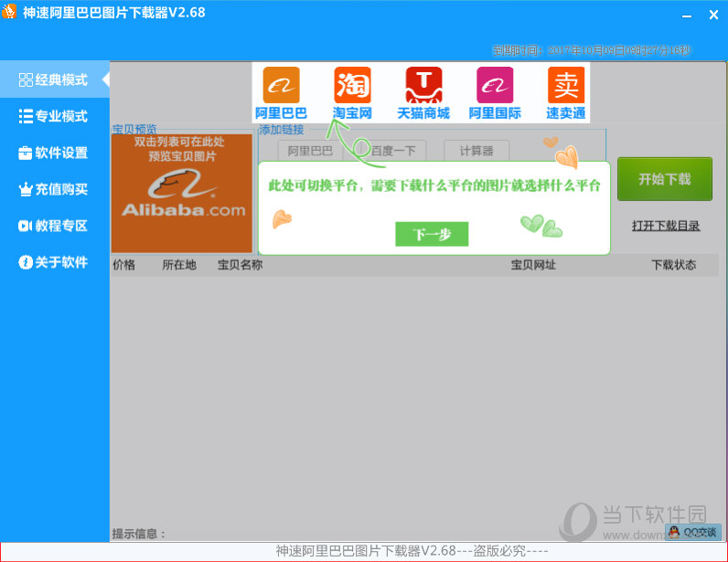Click the 宝贝网址 column header
This screenshot has height=562, width=728.
coord(533,265)
